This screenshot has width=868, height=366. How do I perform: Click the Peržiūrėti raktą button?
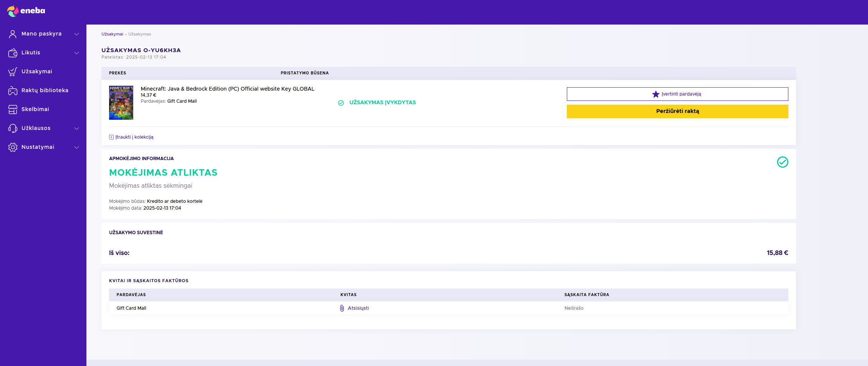(x=677, y=111)
